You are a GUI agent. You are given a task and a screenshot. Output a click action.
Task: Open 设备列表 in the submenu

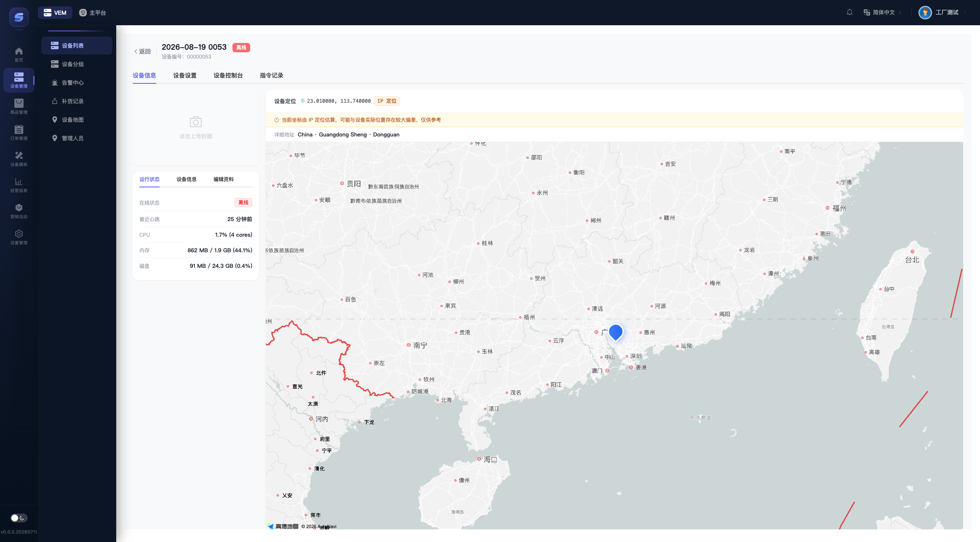(77, 45)
